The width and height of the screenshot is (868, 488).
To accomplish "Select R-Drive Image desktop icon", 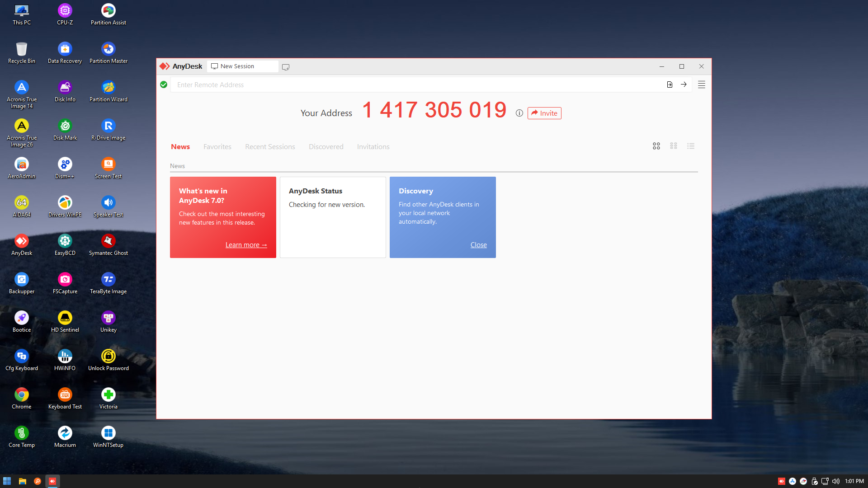I will pos(108,130).
